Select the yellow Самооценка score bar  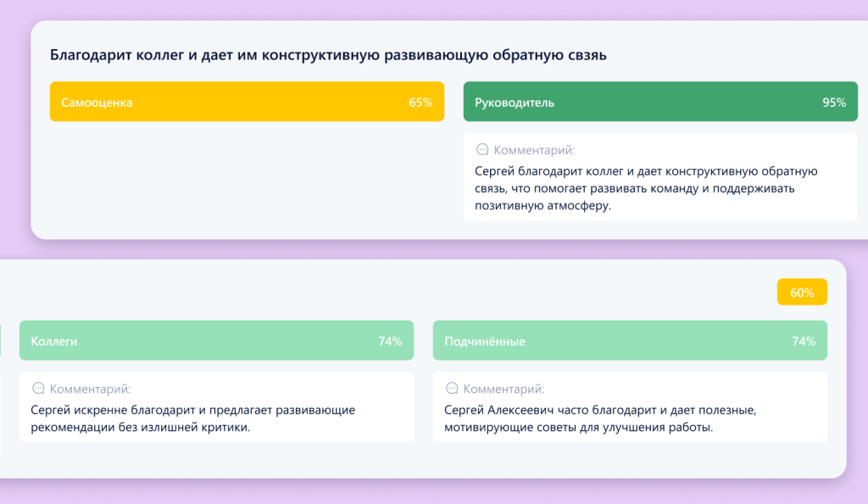[247, 102]
